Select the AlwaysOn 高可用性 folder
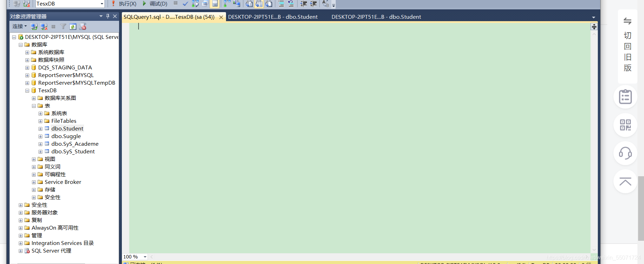644x264 pixels. [x=55, y=228]
